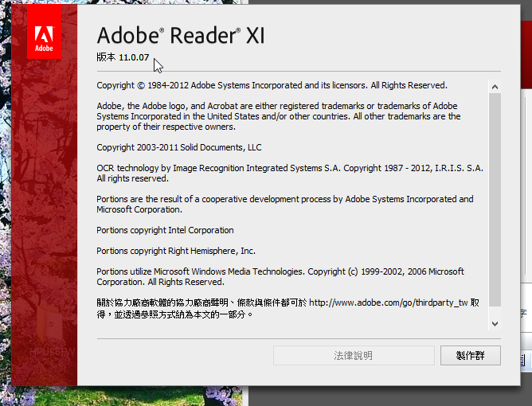The height and width of the screenshot is (406, 532).
Task: Click the Copyright 1984-2012 Adobe Systems line
Action: [x=272, y=85]
